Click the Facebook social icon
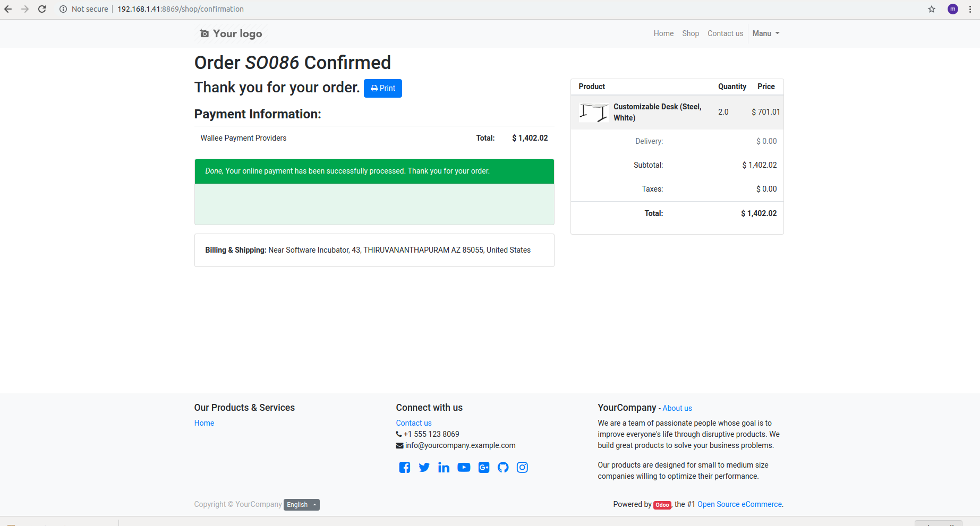This screenshot has height=526, width=980. (404, 467)
